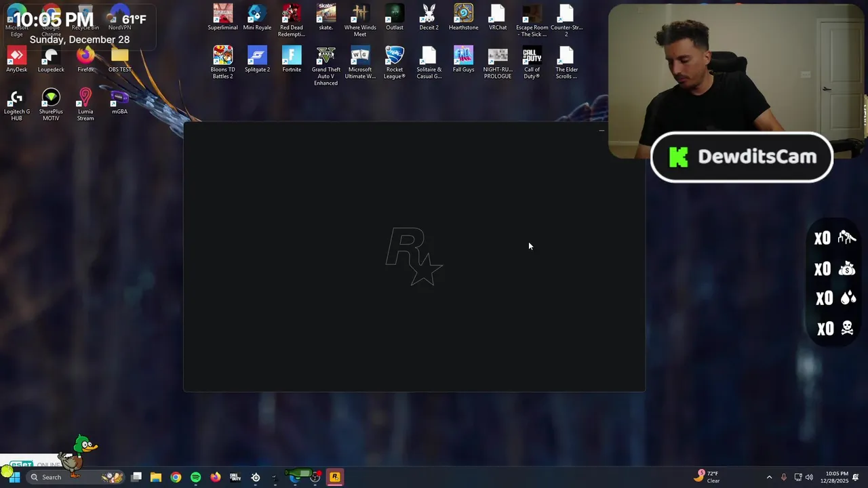The height and width of the screenshot is (488, 868).
Task: Open the volume control tray icon
Action: point(809,477)
